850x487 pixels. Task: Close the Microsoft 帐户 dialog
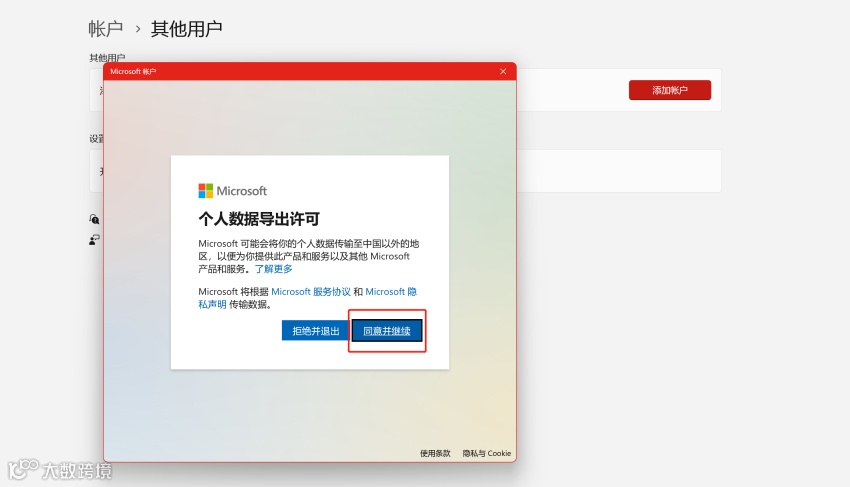pos(503,72)
